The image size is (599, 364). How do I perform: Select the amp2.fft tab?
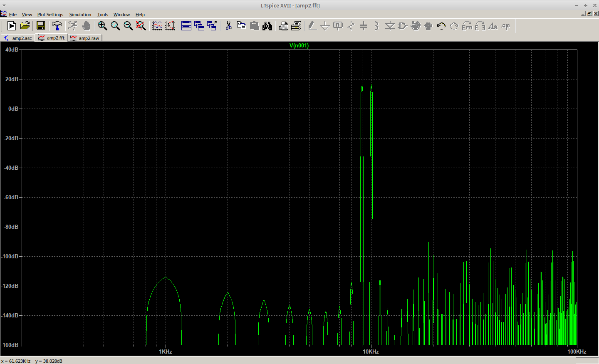(52, 37)
